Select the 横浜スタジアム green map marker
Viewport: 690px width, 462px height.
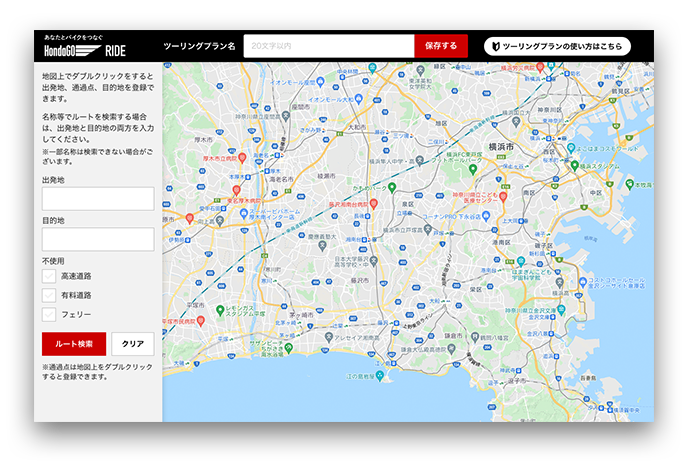[x=576, y=165]
